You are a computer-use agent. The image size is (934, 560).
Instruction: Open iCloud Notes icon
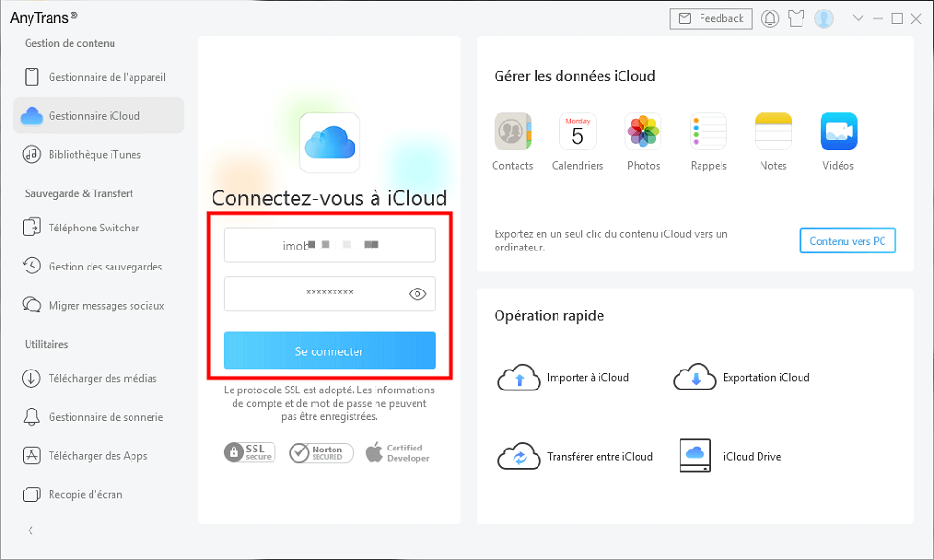point(773,130)
